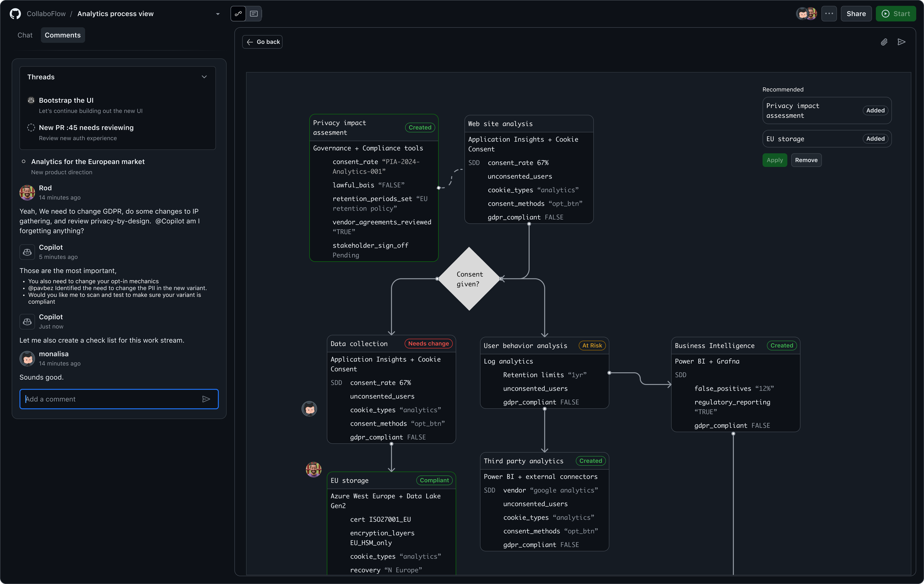Switch to the Chat tab
Image resolution: width=924 pixels, height=584 pixels.
pyautogui.click(x=24, y=35)
